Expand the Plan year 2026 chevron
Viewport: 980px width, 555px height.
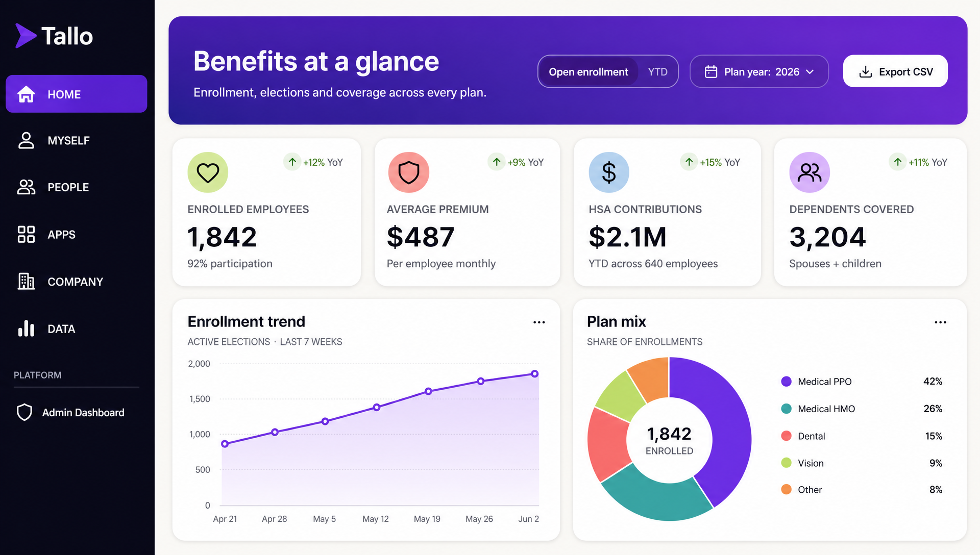pos(810,72)
